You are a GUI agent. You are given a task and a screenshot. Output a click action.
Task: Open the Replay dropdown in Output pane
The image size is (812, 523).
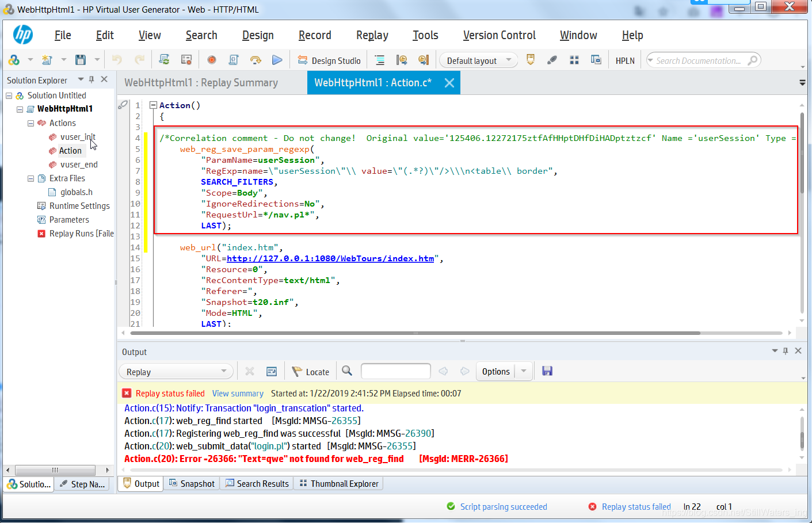(x=176, y=372)
